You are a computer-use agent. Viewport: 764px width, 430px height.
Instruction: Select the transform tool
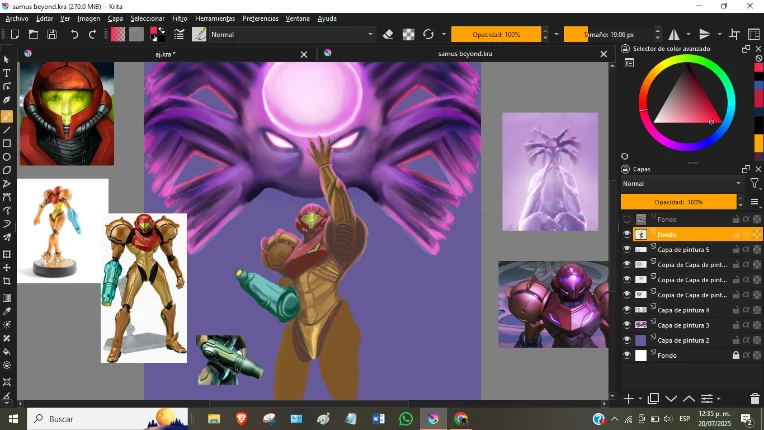click(x=7, y=254)
